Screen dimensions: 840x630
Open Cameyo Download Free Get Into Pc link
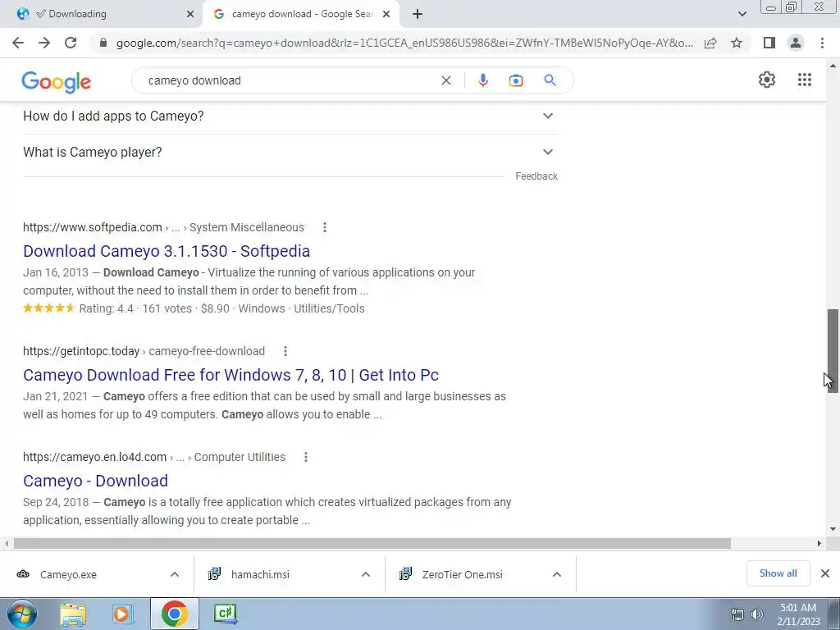pos(231,374)
